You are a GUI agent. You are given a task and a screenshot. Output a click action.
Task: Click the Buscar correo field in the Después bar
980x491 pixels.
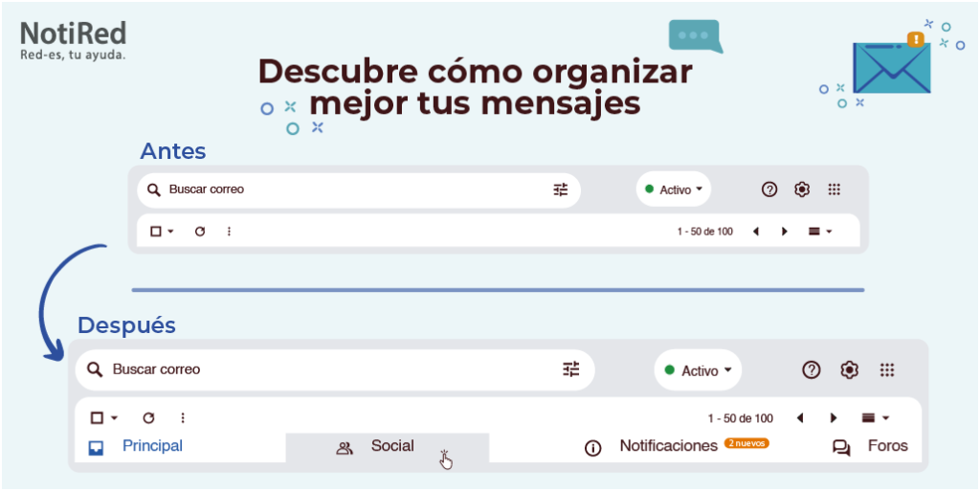tap(335, 369)
